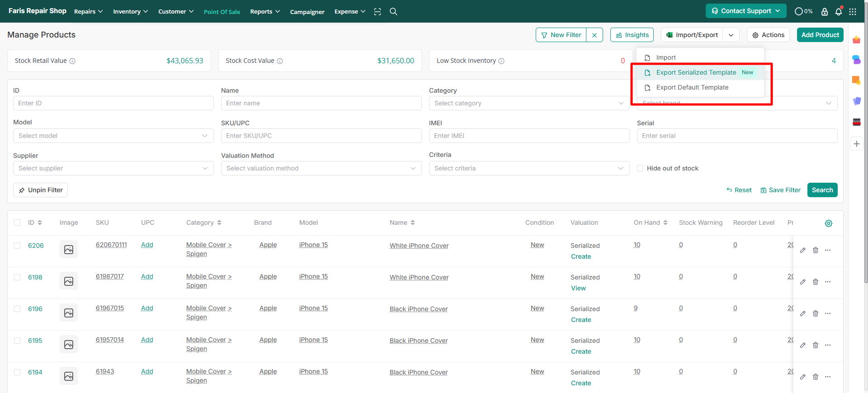Image resolution: width=868 pixels, height=393 pixels.
Task: Expand the Reports menu
Action: coord(265,11)
